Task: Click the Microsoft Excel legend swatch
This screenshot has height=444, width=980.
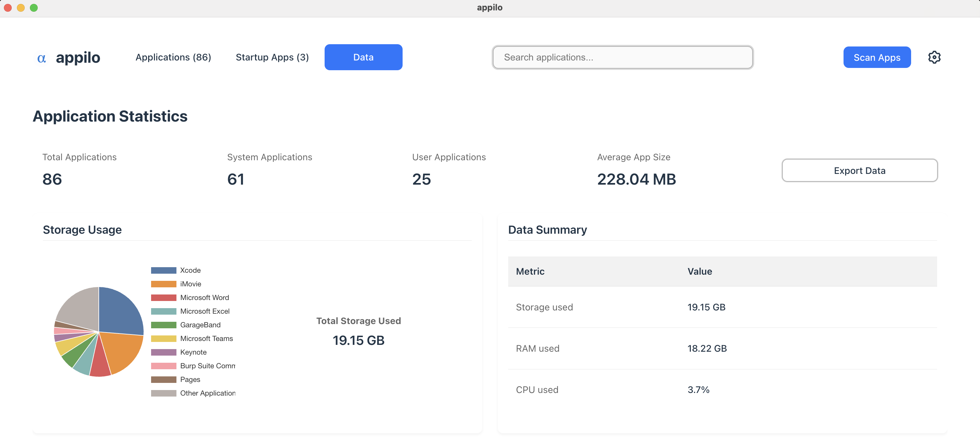Action: [x=163, y=312]
